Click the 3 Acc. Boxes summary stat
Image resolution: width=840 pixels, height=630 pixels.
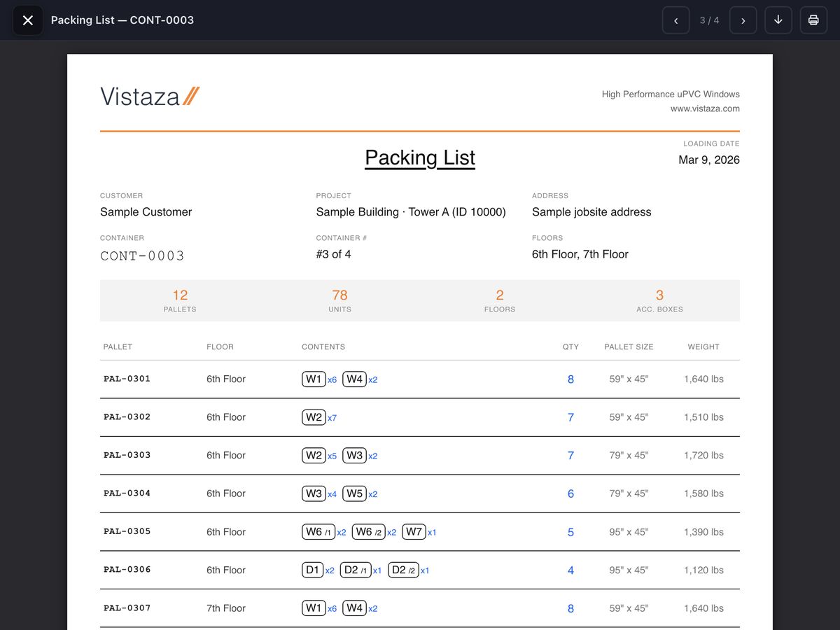(659, 301)
